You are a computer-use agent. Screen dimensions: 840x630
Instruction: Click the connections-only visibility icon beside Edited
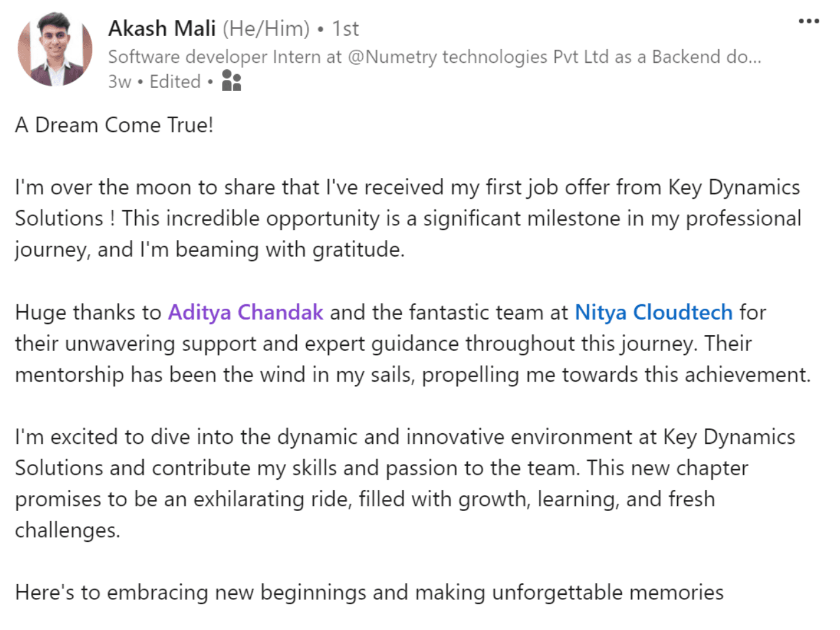[x=231, y=80]
